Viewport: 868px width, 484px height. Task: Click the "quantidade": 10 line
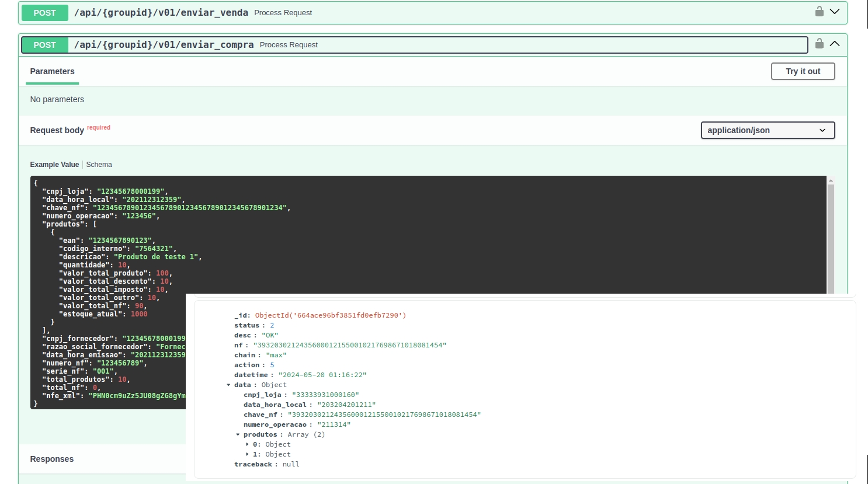94,265
